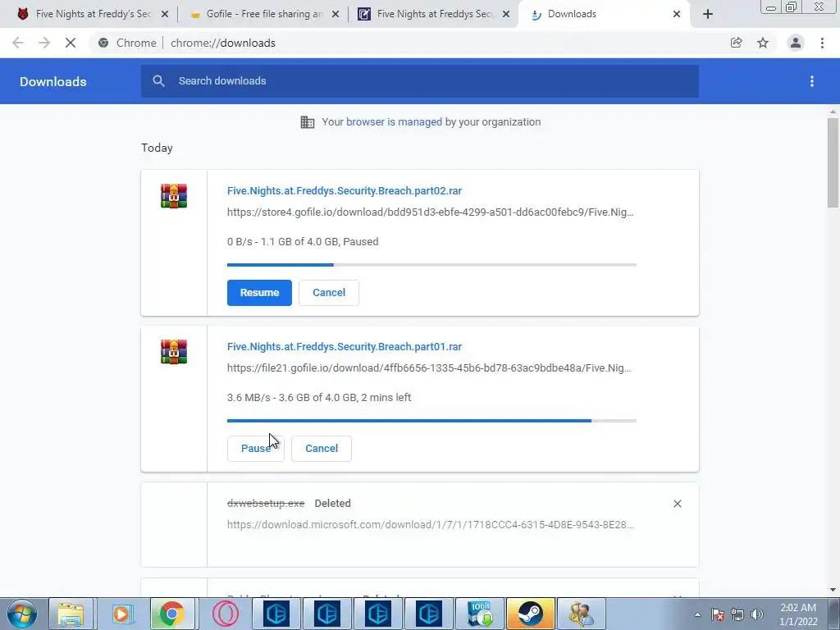Open the Downloads page more actions menu
Screen dimensions: 840x630
[x=812, y=81]
